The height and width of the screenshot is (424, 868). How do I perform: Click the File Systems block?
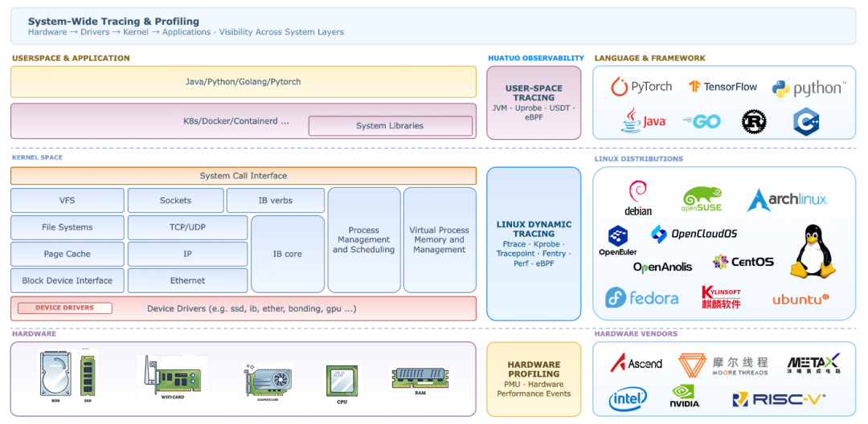[68, 227]
